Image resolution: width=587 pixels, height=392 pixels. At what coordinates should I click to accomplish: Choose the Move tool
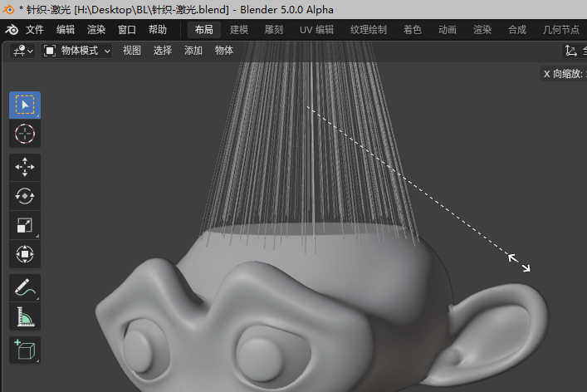[25, 167]
